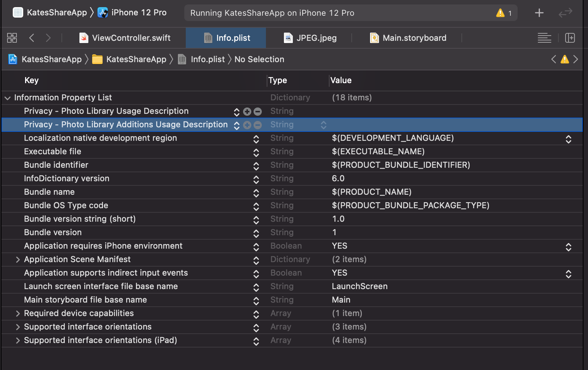
Task: Open key picker for Executable file
Action: (x=256, y=152)
